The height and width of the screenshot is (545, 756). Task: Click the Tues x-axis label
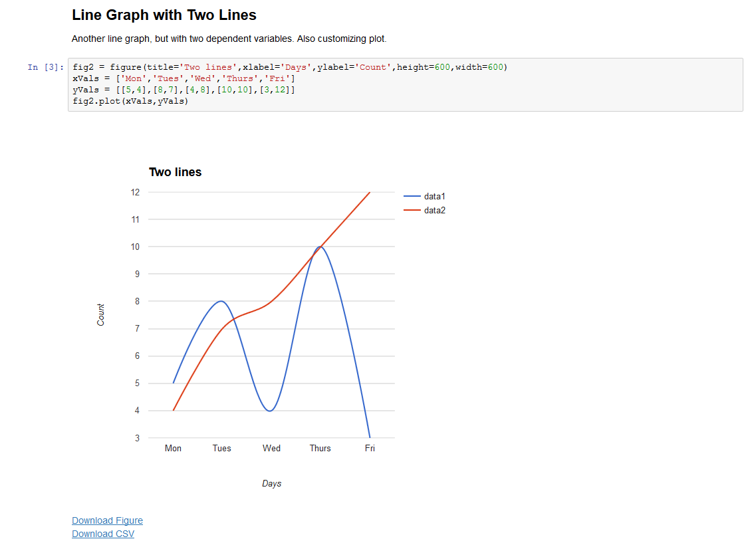222,448
